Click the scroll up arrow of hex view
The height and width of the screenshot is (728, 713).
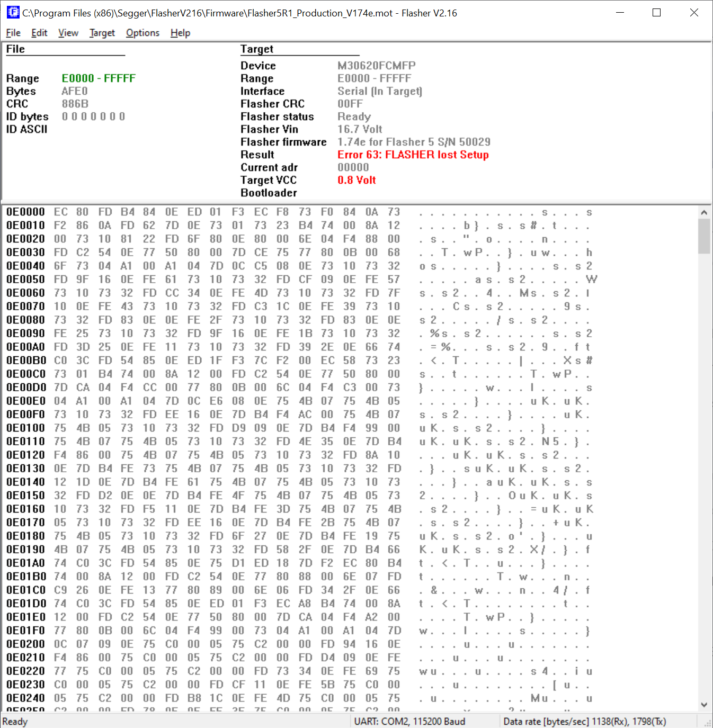(704, 212)
